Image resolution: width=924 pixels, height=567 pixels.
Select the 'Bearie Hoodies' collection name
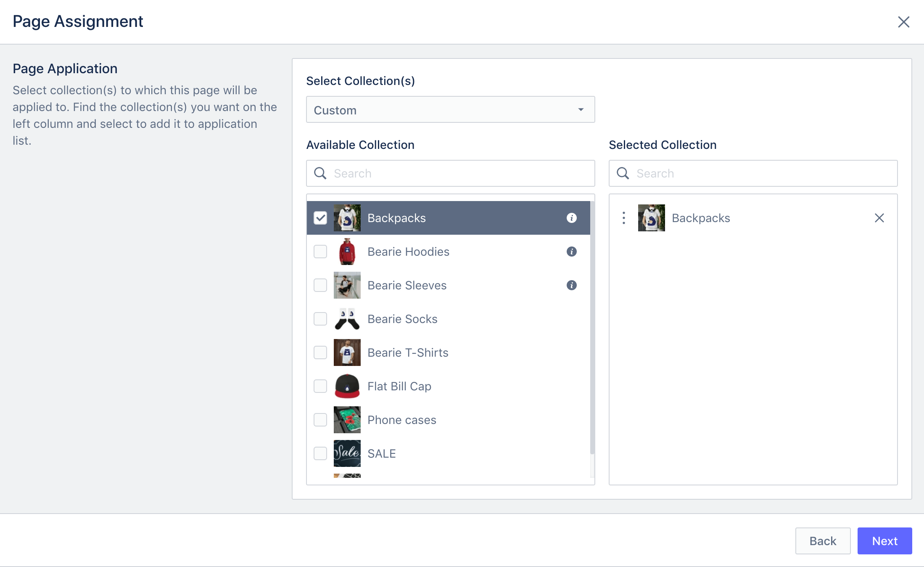[x=408, y=252]
